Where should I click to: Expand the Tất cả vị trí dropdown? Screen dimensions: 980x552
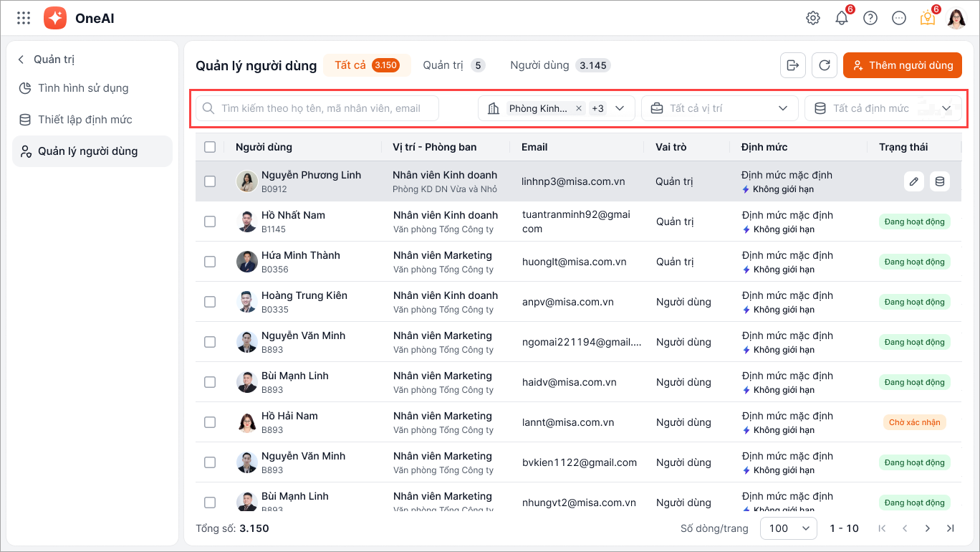719,108
